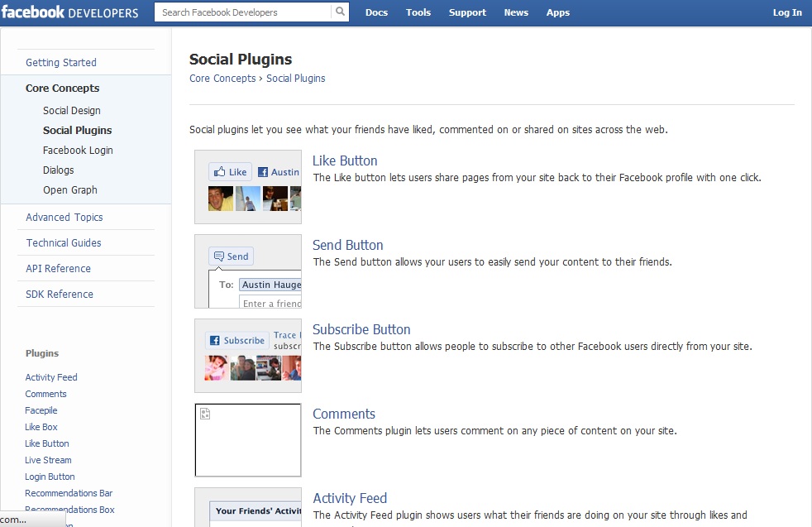The height and width of the screenshot is (527, 812).
Task: Click the Facebook 'f' icon beside Austin in Like preview
Action: 263,172
